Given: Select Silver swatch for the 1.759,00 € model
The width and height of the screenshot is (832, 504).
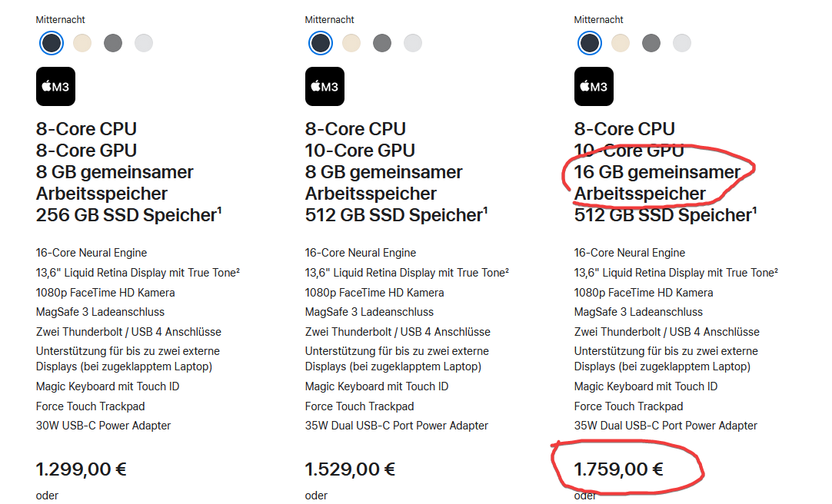Looking at the screenshot, I should coord(682,43).
